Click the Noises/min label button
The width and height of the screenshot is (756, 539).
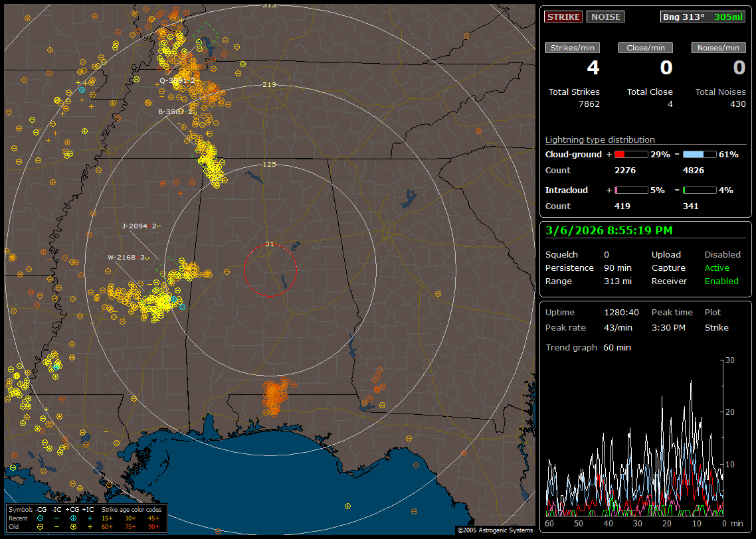tap(718, 48)
